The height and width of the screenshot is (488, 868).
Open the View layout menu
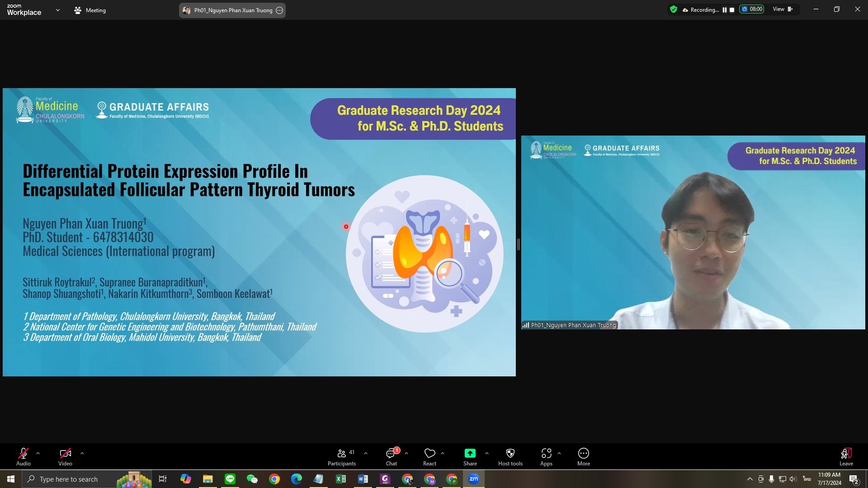point(783,9)
